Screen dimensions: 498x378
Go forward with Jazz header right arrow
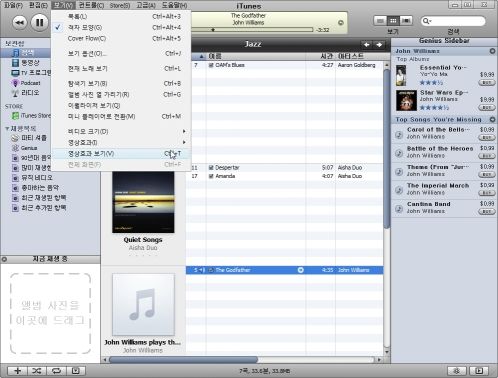pos(379,45)
